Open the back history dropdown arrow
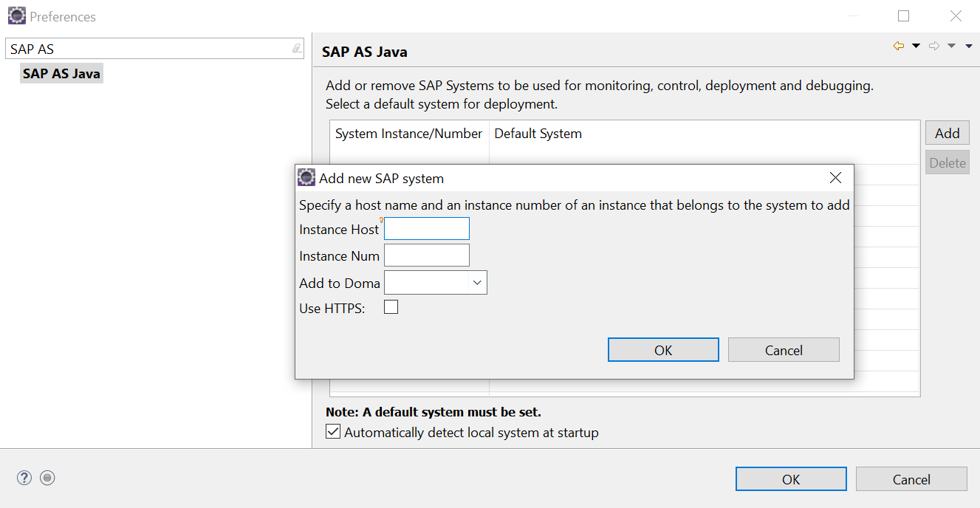Viewport: 980px width, 508px height. [x=916, y=46]
